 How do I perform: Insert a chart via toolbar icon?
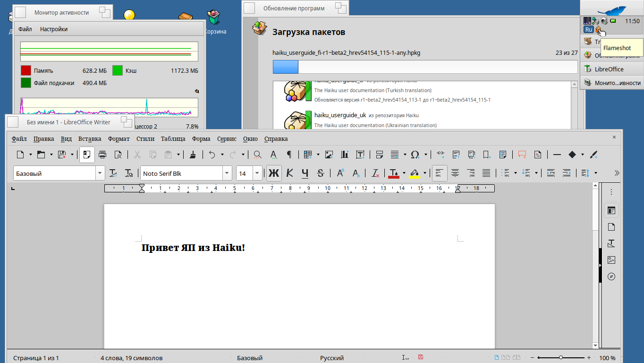(x=345, y=155)
